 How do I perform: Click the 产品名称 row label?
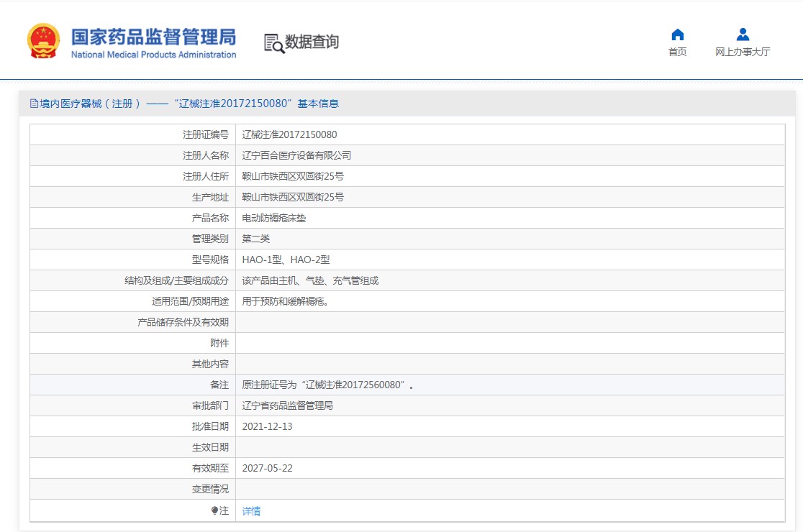pos(211,219)
